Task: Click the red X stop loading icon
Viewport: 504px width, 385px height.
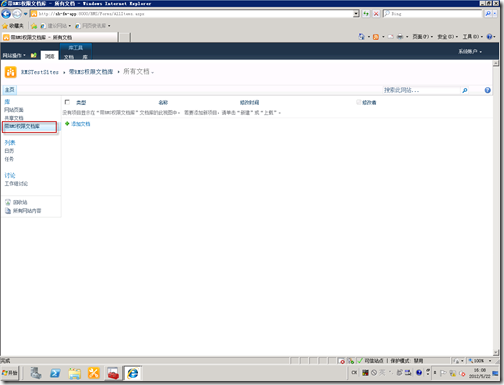Action: [376, 14]
